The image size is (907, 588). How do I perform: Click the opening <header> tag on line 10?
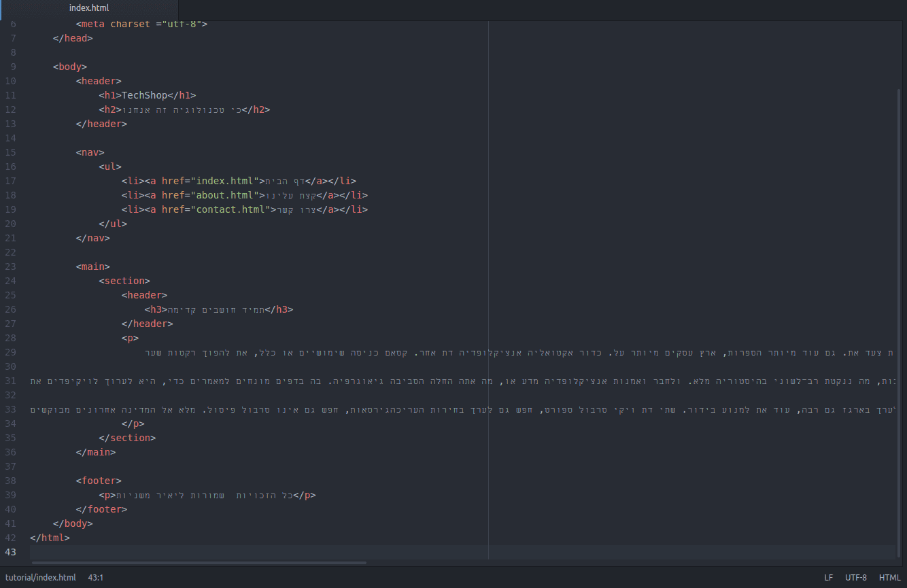[99, 81]
